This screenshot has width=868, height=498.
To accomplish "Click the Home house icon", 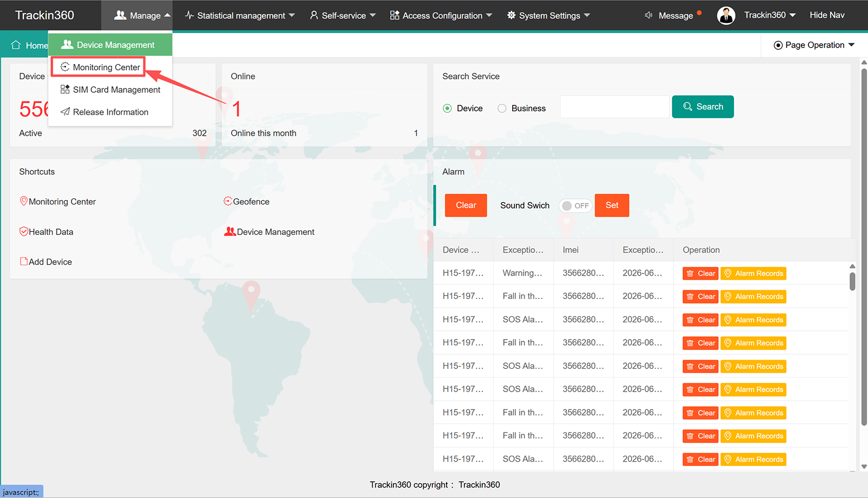I will point(16,45).
